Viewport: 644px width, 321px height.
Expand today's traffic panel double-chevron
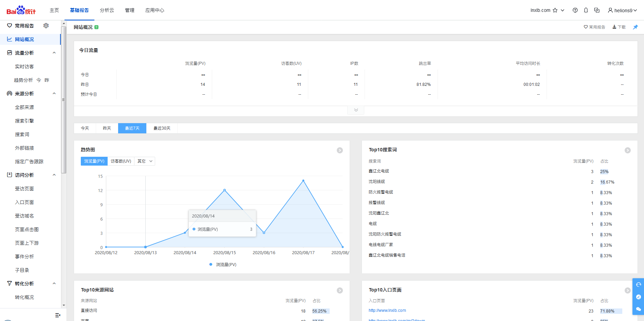coord(356,110)
